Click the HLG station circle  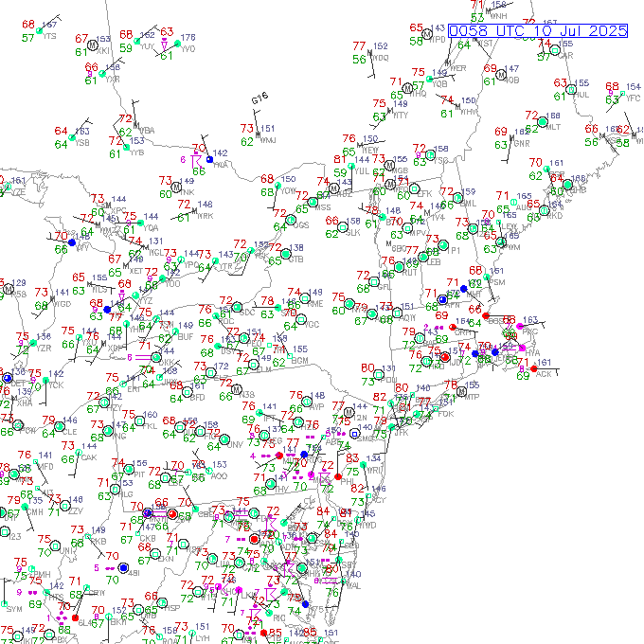coord(116,490)
